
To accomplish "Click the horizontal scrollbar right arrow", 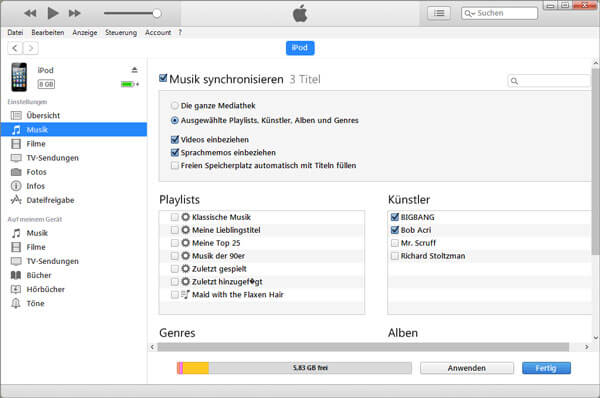I will coord(587,347).
